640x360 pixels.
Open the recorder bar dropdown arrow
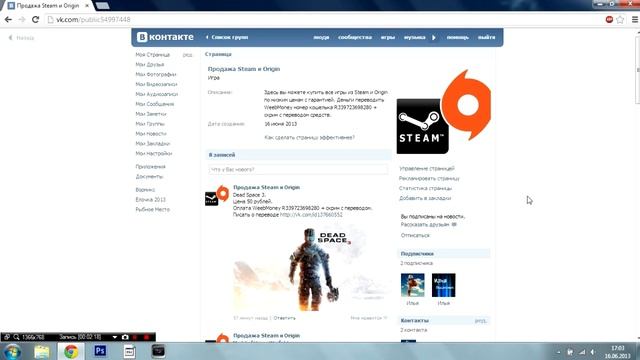coord(115,337)
